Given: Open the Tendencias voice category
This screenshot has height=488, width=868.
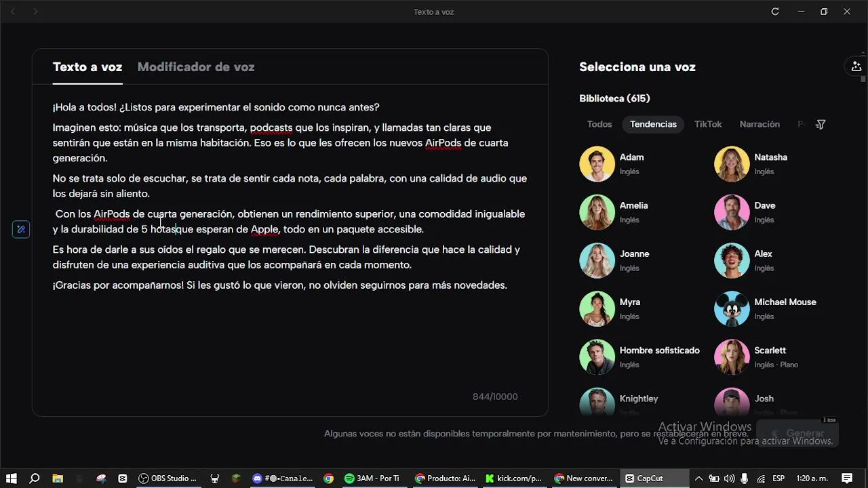Looking at the screenshot, I should point(653,125).
